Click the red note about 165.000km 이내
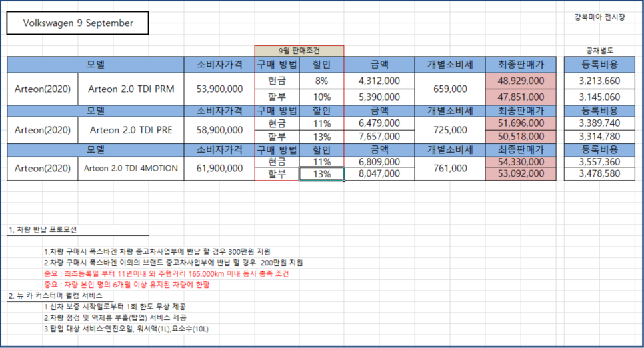Viewport: 644px width, 348px height. coord(167,273)
